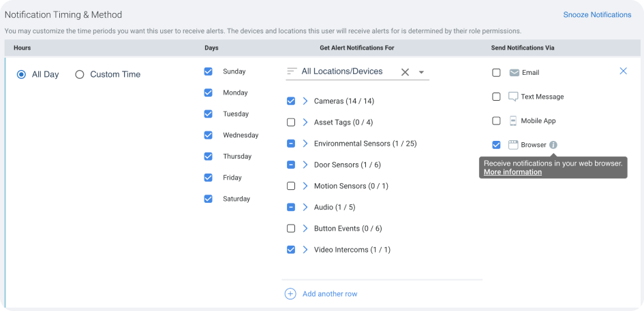Click the Mobile App phone icon

pos(514,120)
